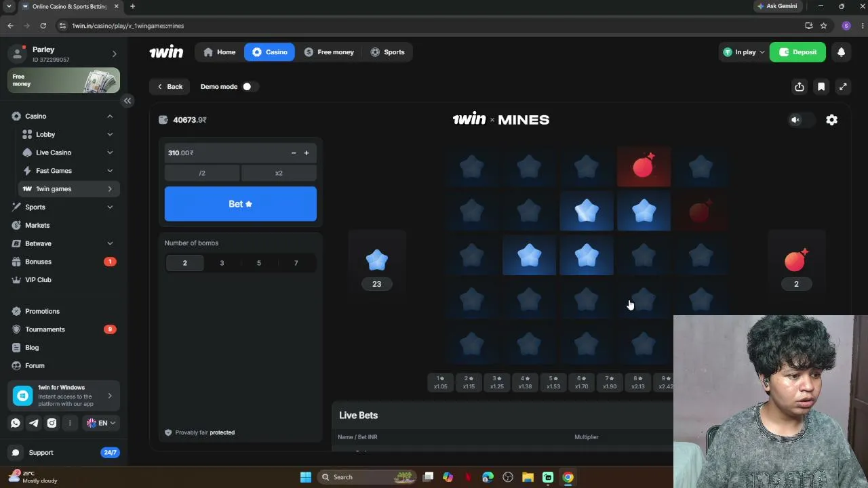
Task: Collapse the left sidebar
Action: coord(127,100)
